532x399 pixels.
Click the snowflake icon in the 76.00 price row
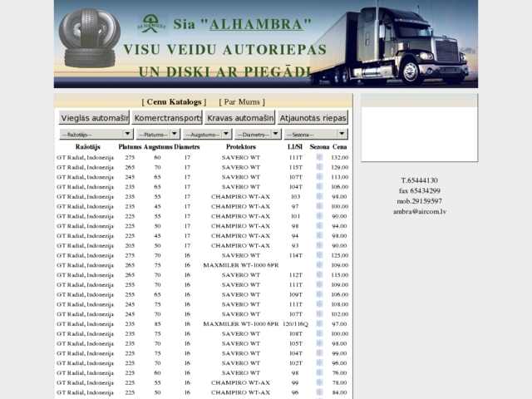(x=319, y=372)
